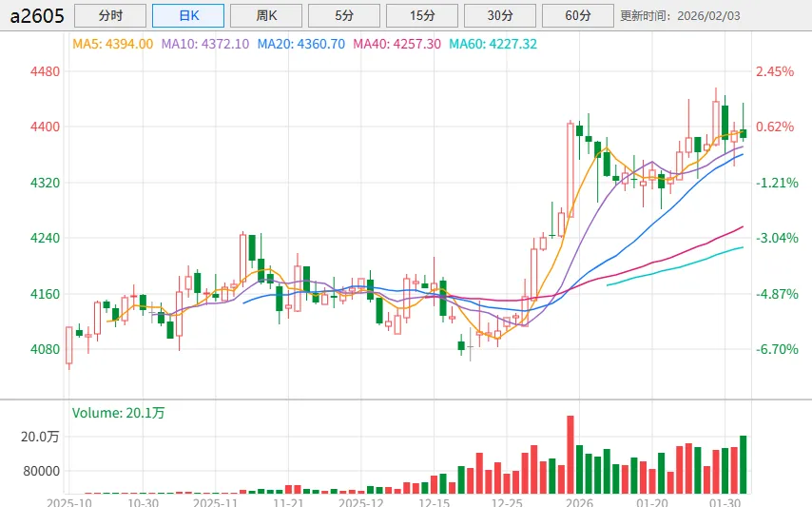This screenshot has width=812, height=507.
Task: Click the -4.87% percentage axis label
Action: coord(777,294)
